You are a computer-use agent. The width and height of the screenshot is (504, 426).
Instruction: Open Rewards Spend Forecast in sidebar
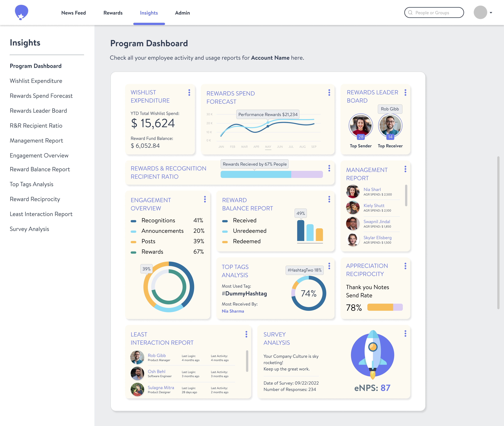coord(41,96)
